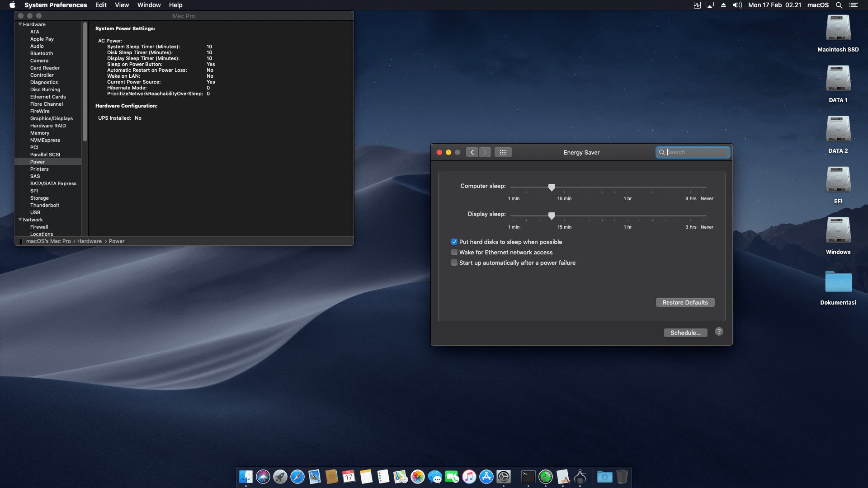The width and height of the screenshot is (868, 488).
Task: Click the date and time in menu bar
Action: [774, 5]
